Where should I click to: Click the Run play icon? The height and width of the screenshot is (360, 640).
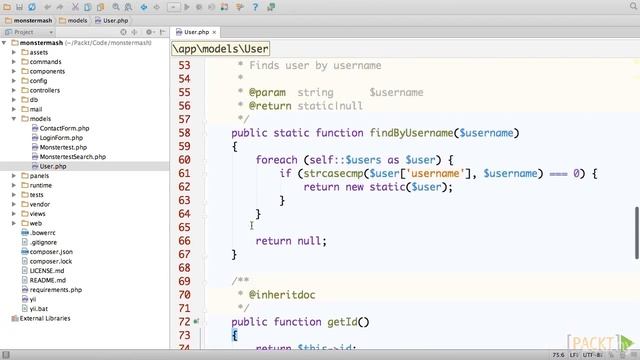pos(187,7)
